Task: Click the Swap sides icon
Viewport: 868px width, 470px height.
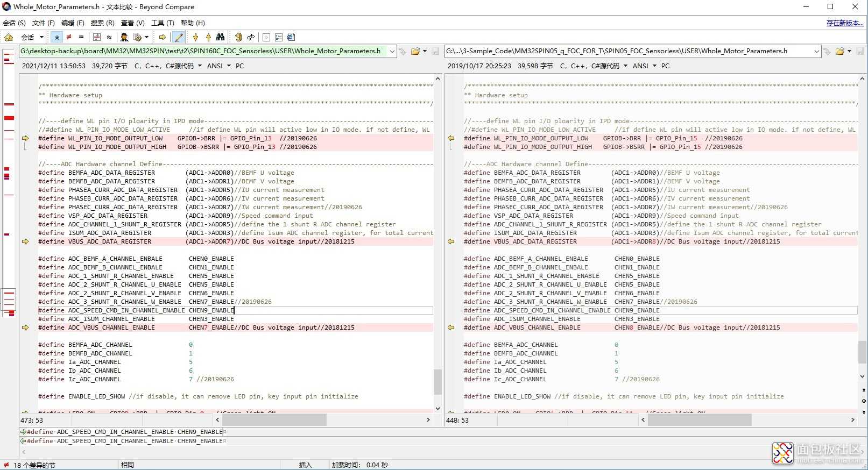Action: pyautogui.click(x=238, y=37)
